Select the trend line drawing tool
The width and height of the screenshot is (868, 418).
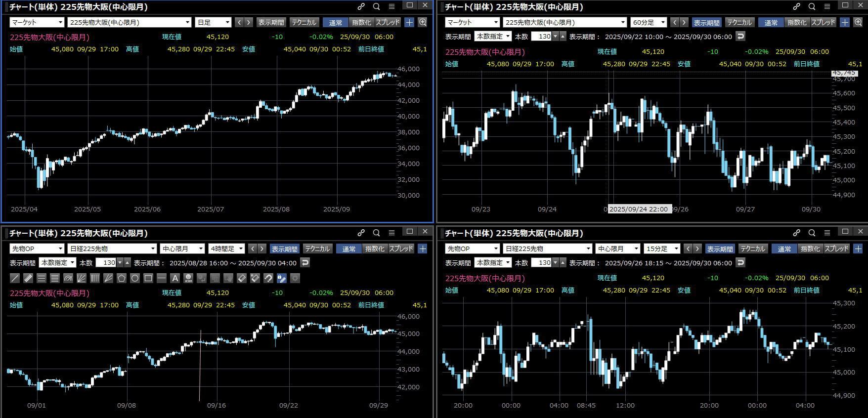[x=15, y=278]
